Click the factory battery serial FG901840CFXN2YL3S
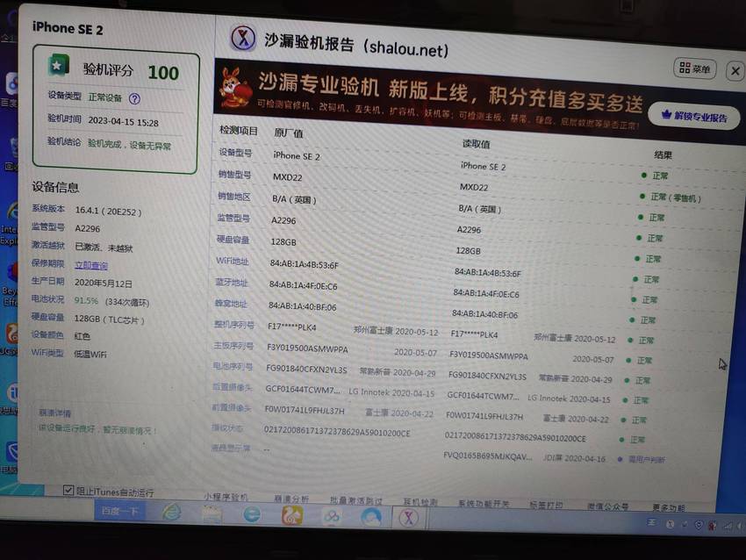 pyautogui.click(x=306, y=369)
